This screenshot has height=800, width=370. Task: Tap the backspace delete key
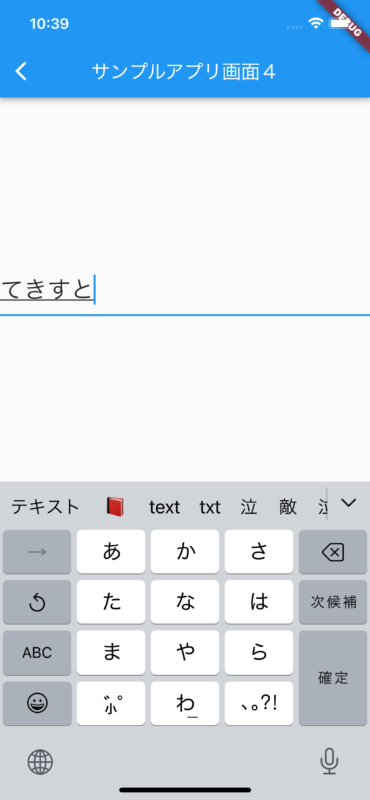click(333, 552)
